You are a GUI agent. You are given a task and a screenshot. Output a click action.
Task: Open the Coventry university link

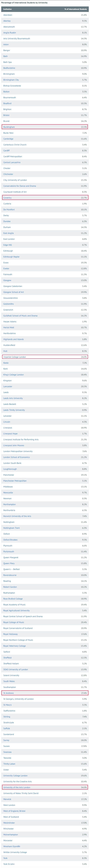pyautogui.click(x=7, y=198)
